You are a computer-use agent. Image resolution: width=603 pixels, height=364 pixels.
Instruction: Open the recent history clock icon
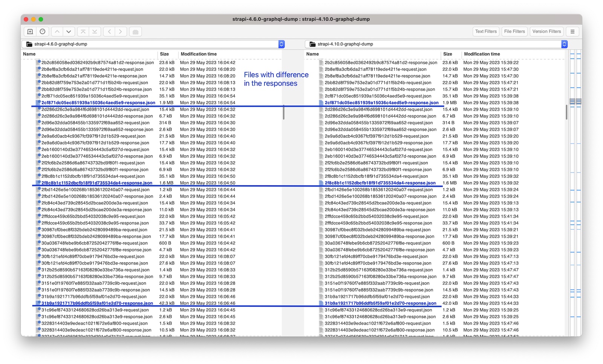[43, 32]
